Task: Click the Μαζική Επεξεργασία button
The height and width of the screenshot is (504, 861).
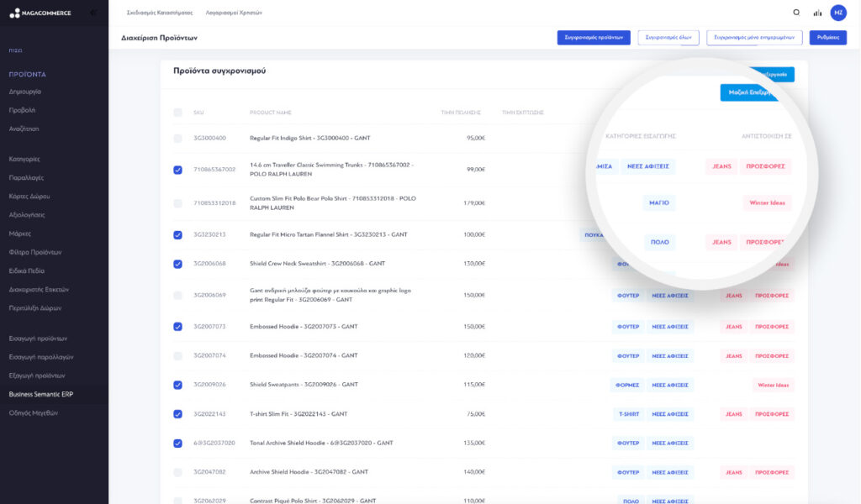Action: 748,92
